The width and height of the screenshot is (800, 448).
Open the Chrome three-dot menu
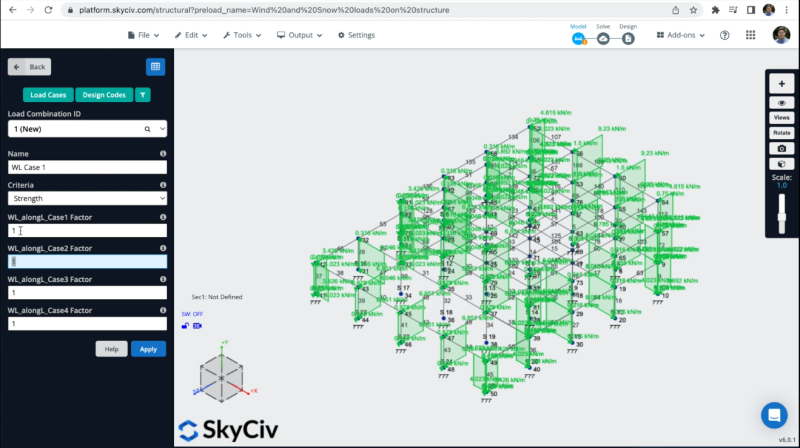[786, 10]
